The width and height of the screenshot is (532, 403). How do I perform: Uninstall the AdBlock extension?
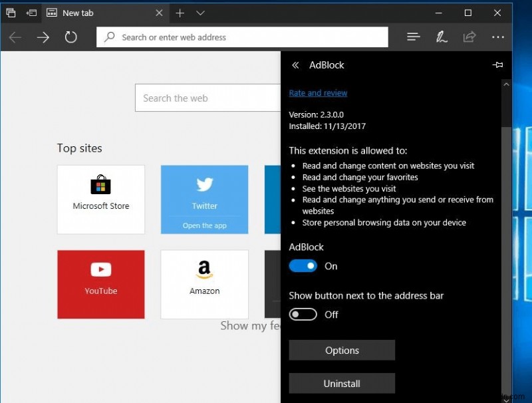click(x=342, y=383)
